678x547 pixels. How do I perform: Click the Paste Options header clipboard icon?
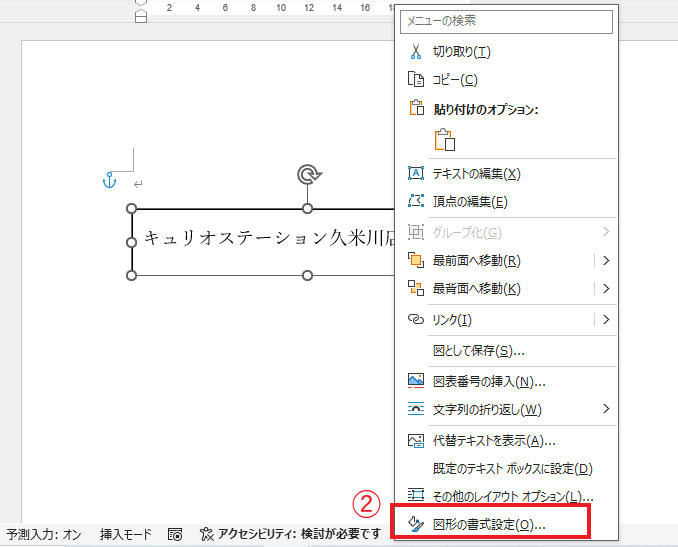pyautogui.click(x=417, y=108)
